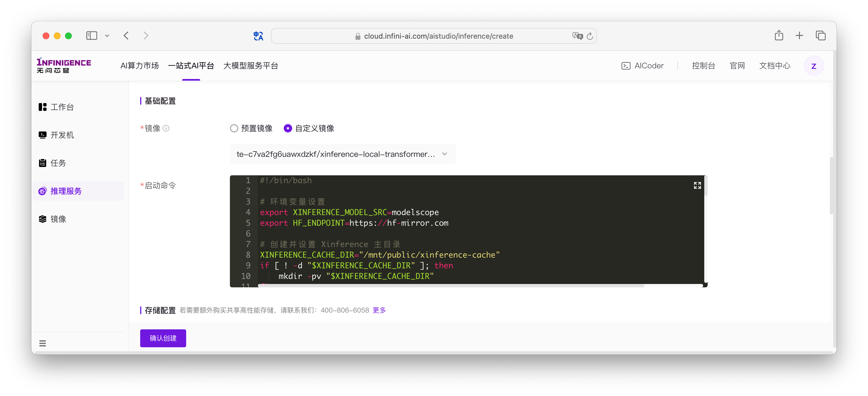This screenshot has width=868, height=396.
Task: Go forward to the next page
Action: [146, 36]
